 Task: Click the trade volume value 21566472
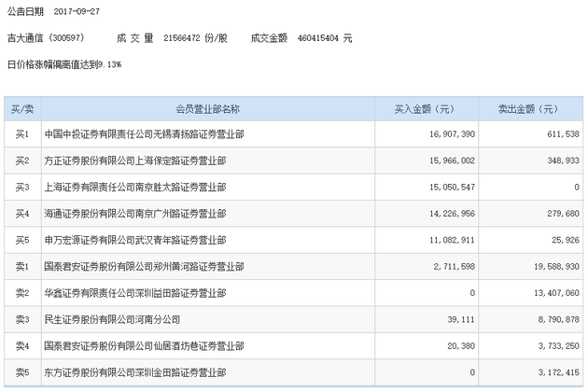click(182, 38)
